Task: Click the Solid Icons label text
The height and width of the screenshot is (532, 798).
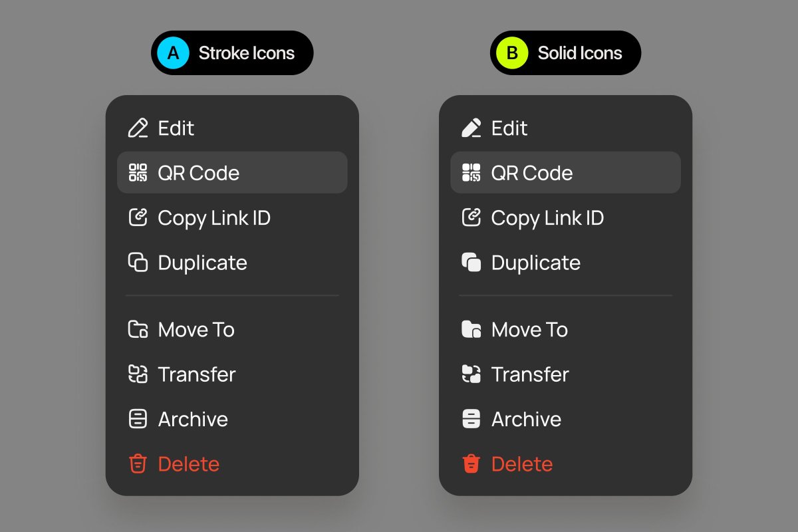Action: pyautogui.click(x=580, y=53)
